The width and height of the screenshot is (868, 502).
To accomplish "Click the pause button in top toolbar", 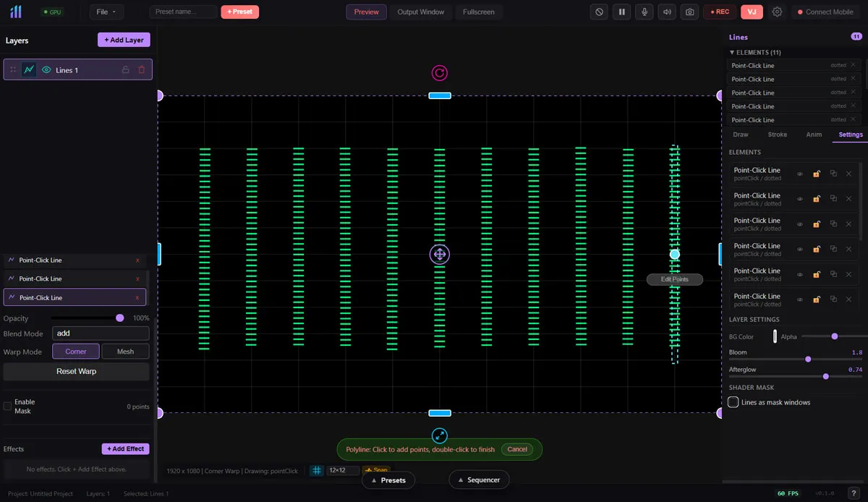I will point(621,12).
